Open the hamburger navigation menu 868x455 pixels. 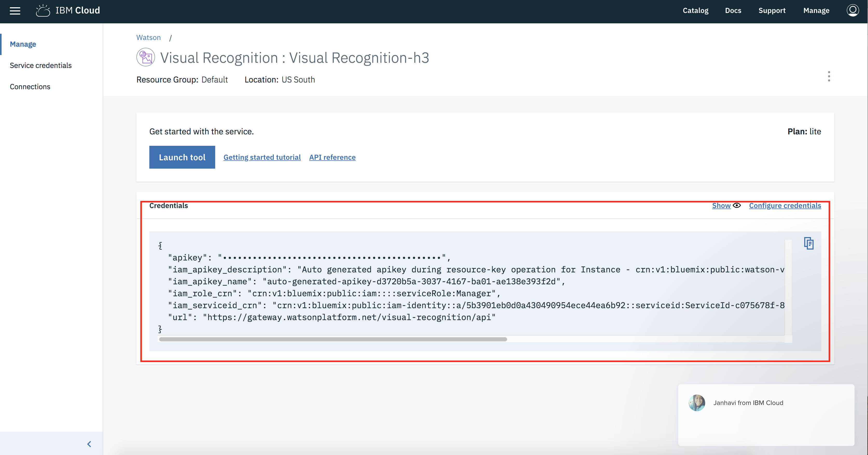[15, 11]
